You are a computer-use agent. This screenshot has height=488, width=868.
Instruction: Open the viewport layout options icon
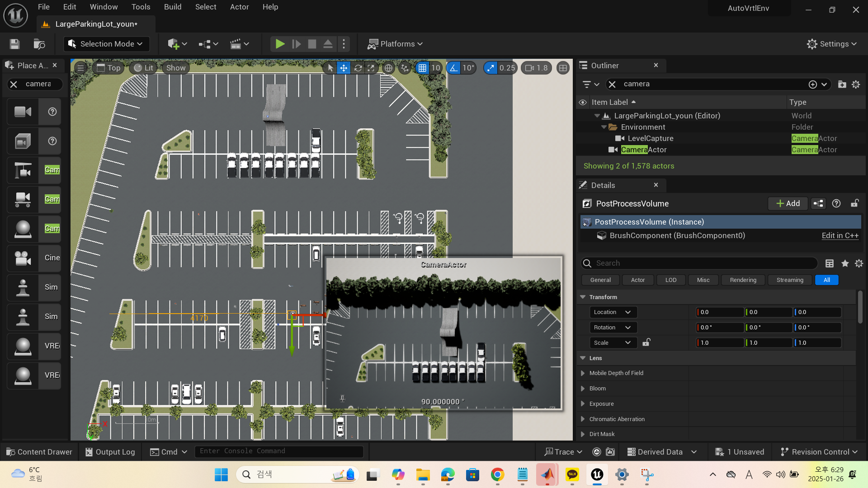(x=563, y=68)
